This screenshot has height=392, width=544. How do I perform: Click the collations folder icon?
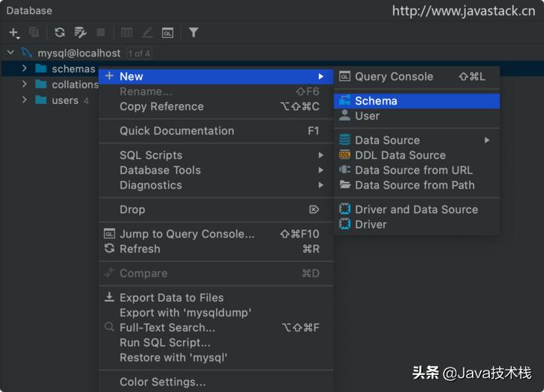click(x=41, y=84)
